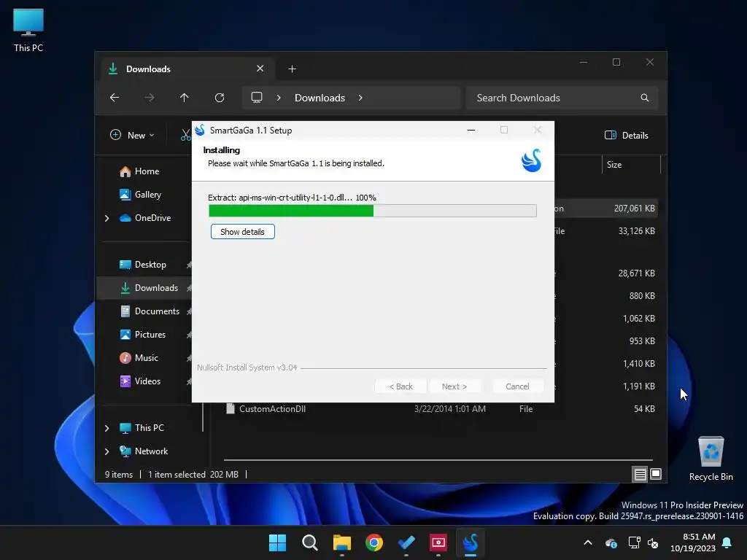Image resolution: width=747 pixels, height=560 pixels.
Task: Select the Downloads tab in the title bar
Action: pos(187,69)
